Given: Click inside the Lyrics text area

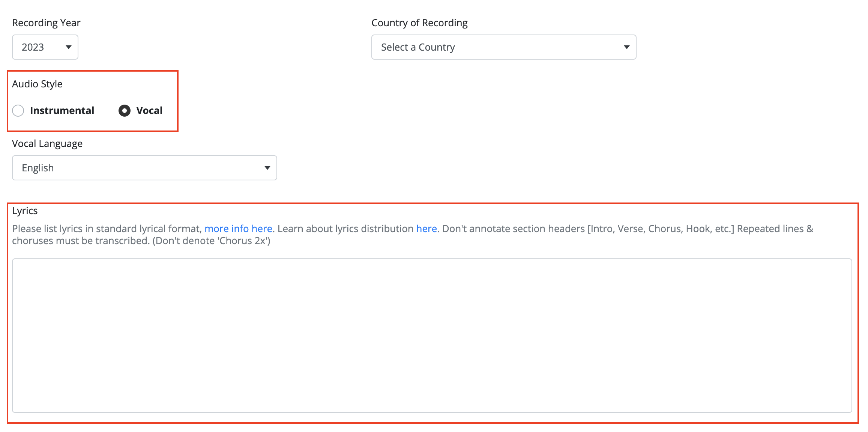Looking at the screenshot, I should click(432, 335).
